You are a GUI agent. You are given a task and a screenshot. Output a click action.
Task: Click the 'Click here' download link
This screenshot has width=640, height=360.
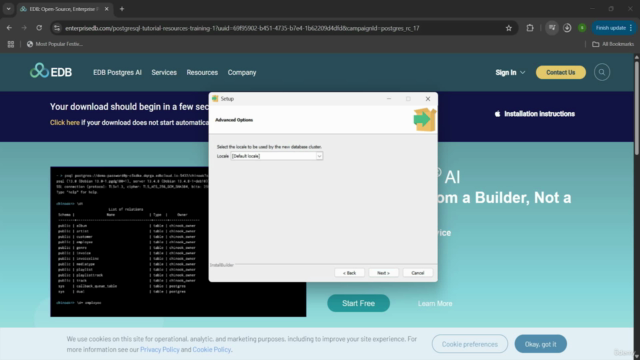[x=64, y=122]
